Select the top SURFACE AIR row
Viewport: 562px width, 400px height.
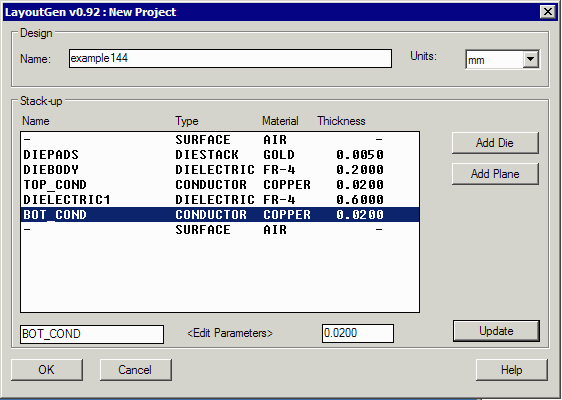[x=220, y=139]
